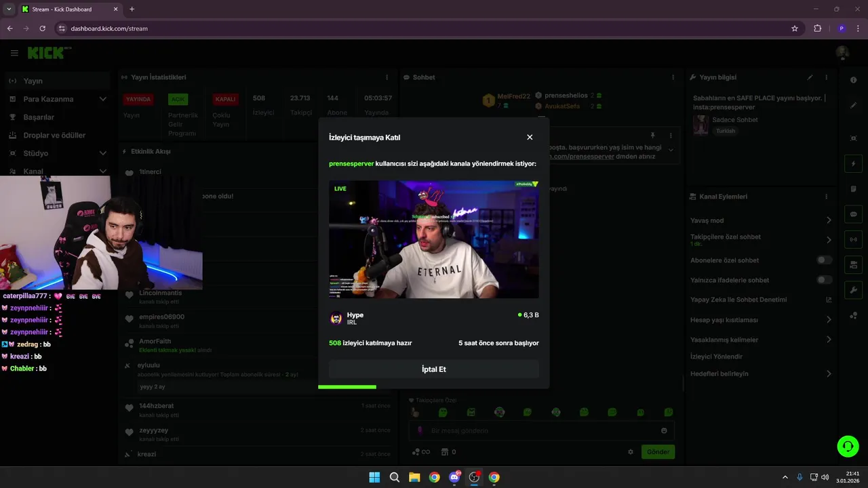The height and width of the screenshot is (488, 868).
Task: Open Yayın bilgisi panel three-dot menu
Action: [826, 77]
